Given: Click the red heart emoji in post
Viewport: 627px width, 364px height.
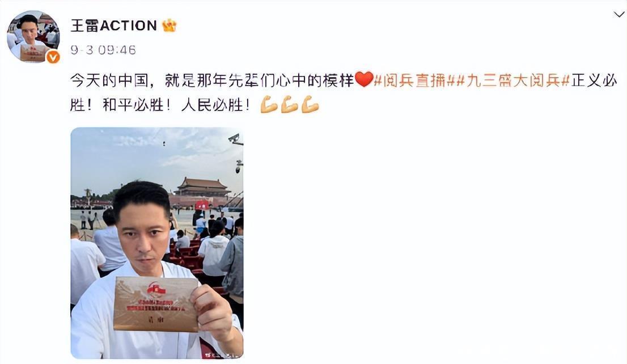Looking at the screenshot, I should tap(364, 79).
